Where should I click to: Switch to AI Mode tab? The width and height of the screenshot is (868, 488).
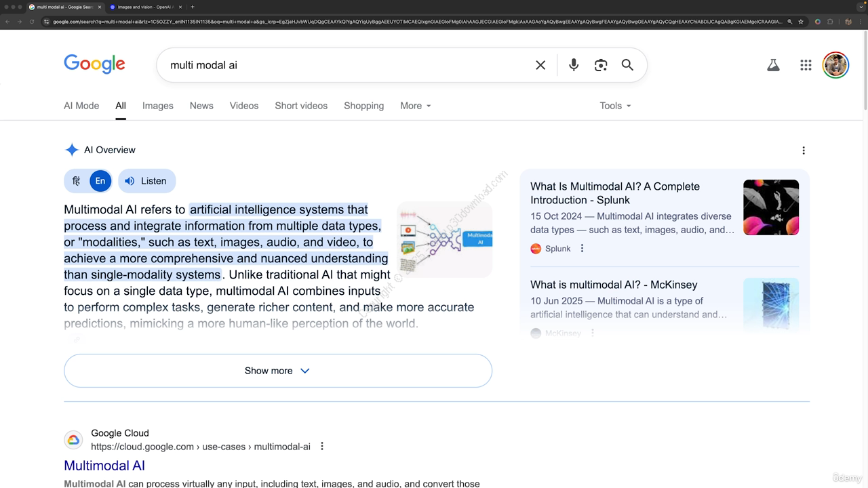pos(81,106)
